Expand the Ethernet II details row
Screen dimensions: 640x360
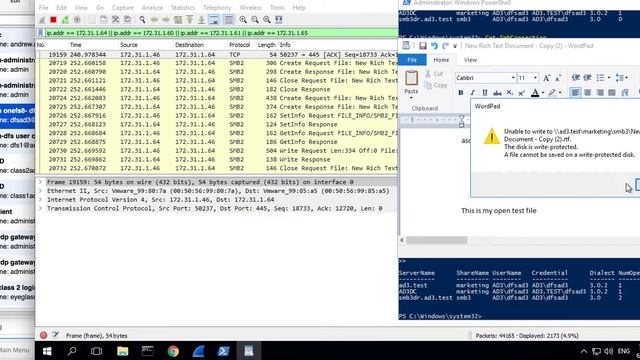(40, 191)
